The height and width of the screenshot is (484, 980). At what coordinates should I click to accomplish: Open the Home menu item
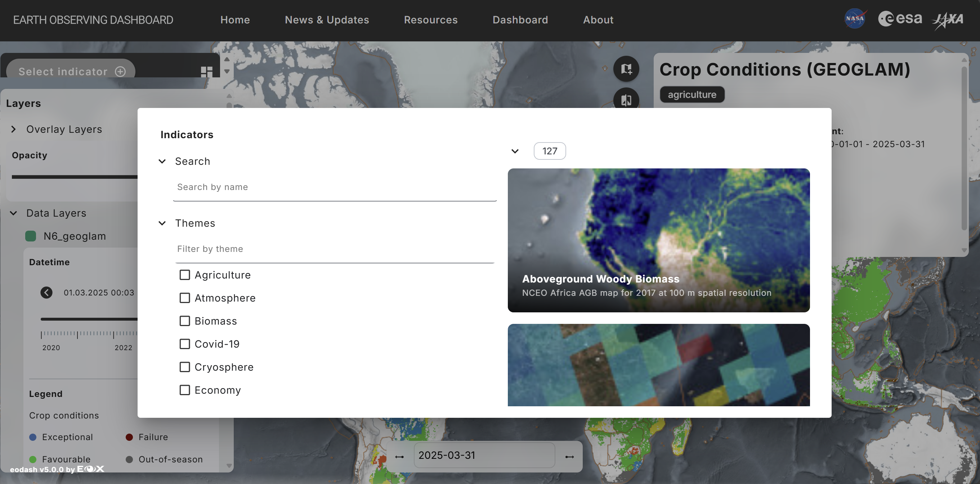pyautogui.click(x=235, y=20)
